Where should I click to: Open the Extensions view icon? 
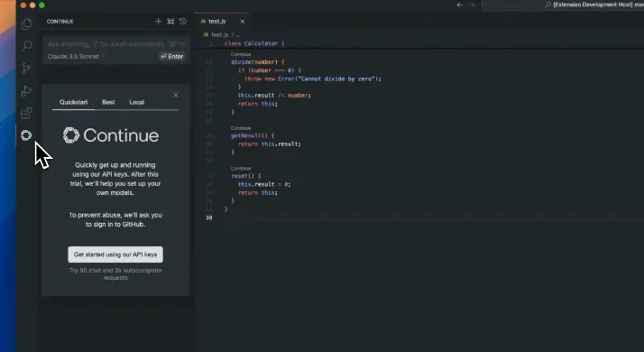26,113
